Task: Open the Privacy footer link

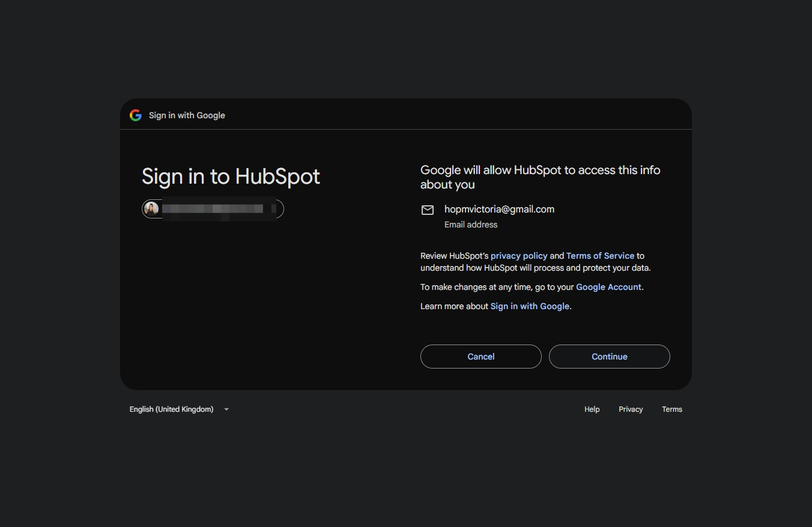Action: pos(631,409)
